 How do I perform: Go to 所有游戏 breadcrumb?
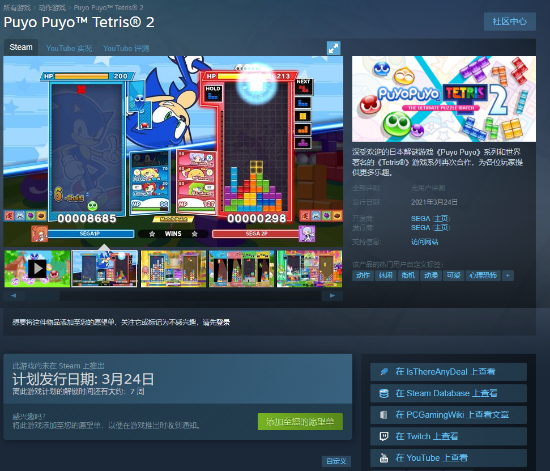coord(17,7)
